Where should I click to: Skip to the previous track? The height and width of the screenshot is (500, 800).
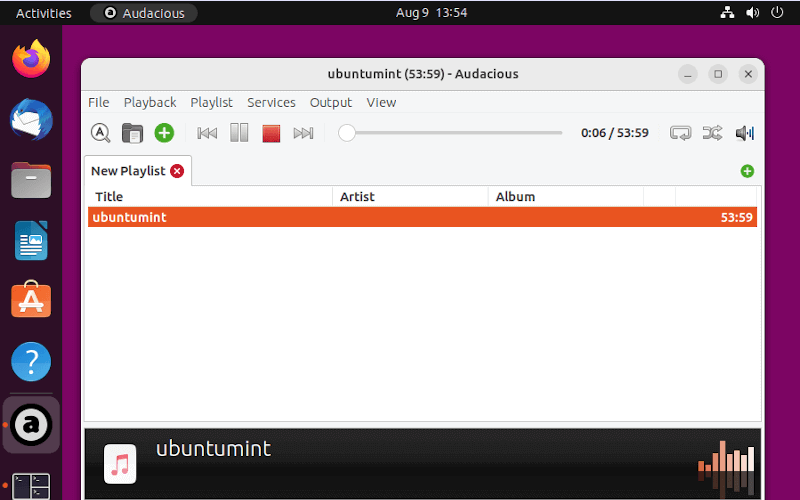tap(207, 133)
